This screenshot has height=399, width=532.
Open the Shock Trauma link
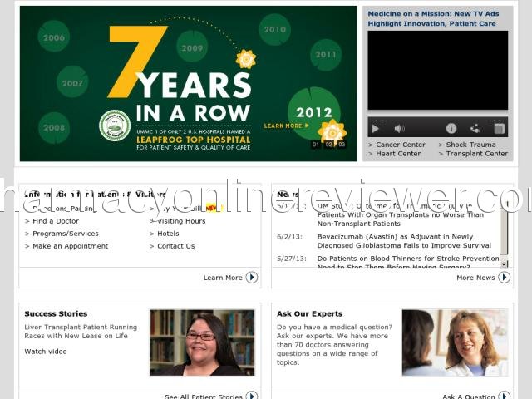(x=470, y=145)
